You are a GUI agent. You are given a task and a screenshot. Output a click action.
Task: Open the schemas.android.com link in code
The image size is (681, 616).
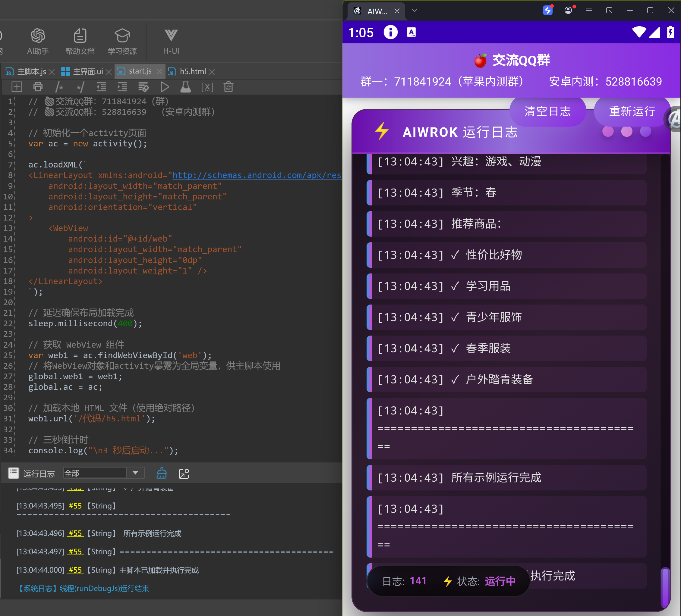[257, 175]
